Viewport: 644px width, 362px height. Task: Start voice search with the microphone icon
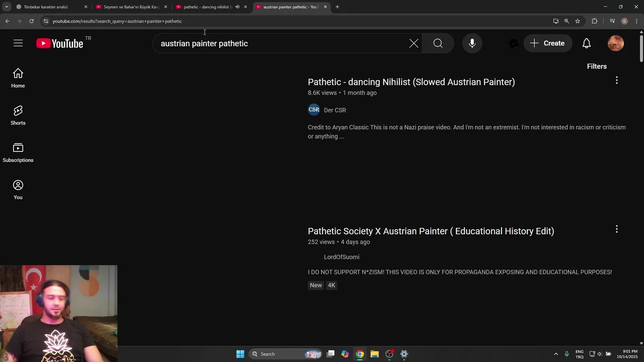tap(472, 43)
